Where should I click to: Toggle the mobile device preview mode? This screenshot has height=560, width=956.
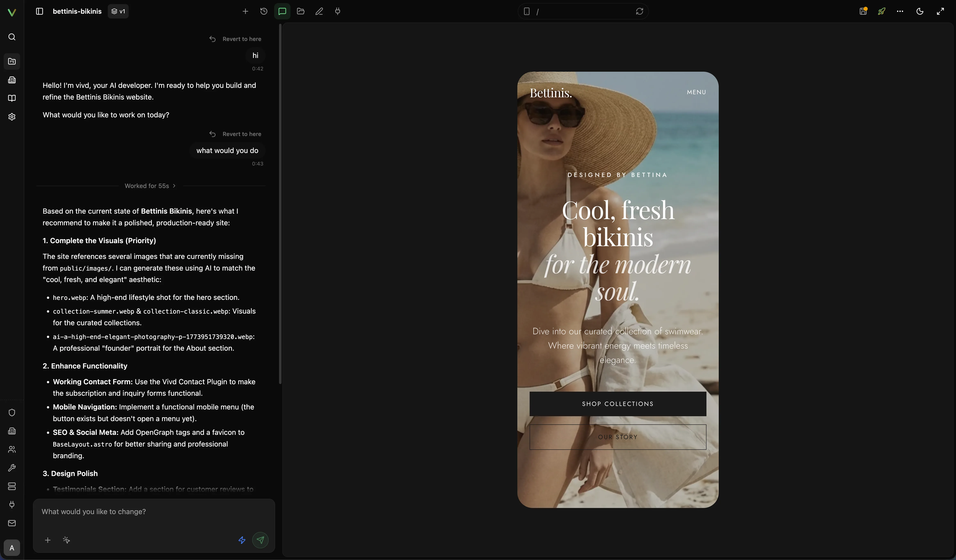[527, 11]
